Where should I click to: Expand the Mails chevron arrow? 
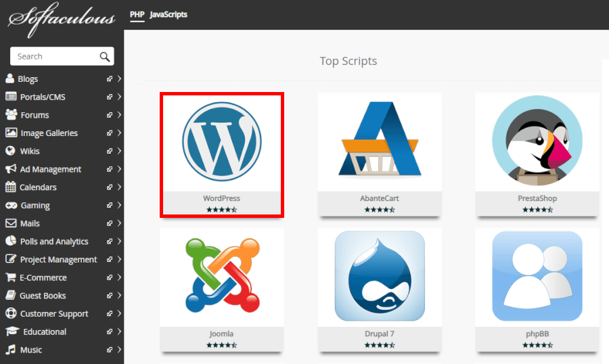click(x=119, y=223)
